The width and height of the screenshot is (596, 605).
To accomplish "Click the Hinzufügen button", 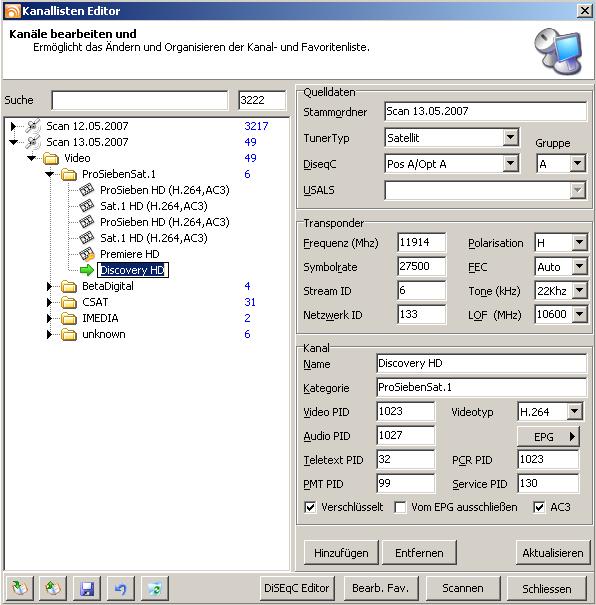I will (341, 553).
